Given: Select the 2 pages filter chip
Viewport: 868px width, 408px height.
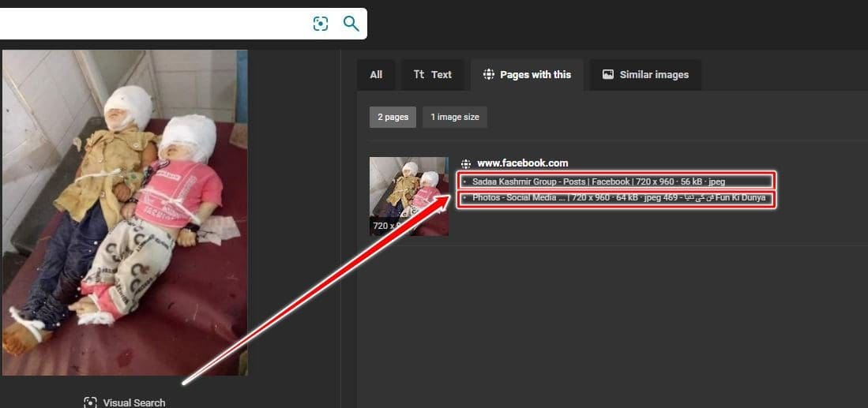Looking at the screenshot, I should pyautogui.click(x=393, y=118).
